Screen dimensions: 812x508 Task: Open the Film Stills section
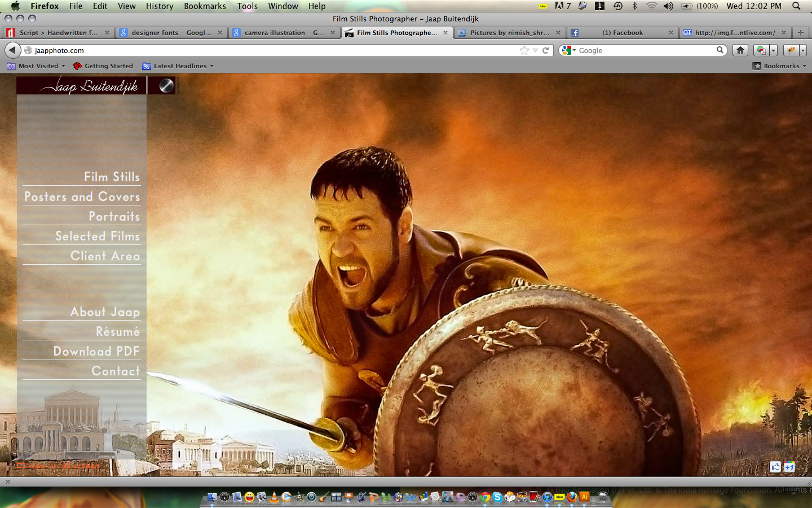click(112, 177)
